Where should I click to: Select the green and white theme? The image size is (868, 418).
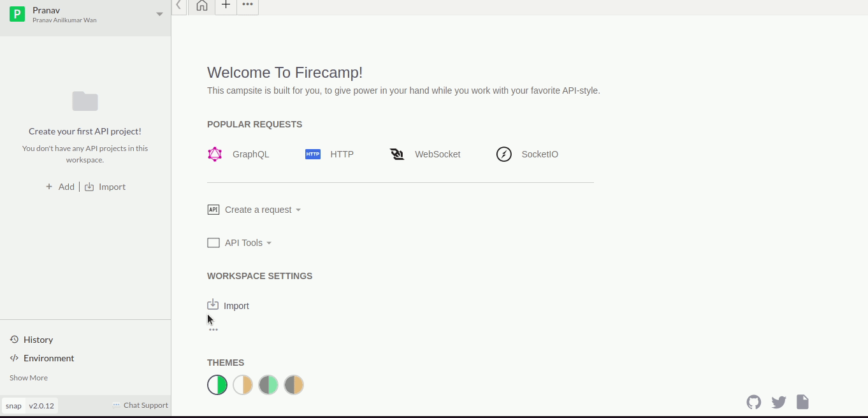point(217,385)
